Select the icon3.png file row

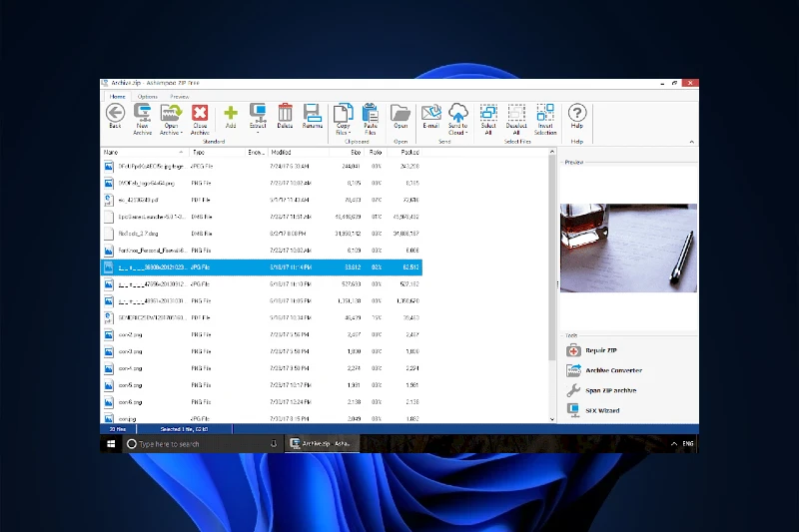point(262,351)
